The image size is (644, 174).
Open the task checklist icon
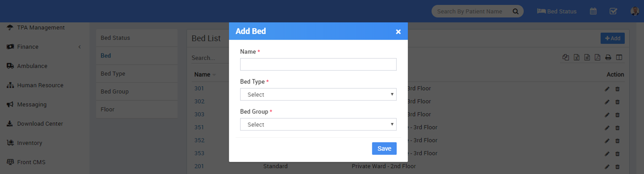(x=613, y=11)
